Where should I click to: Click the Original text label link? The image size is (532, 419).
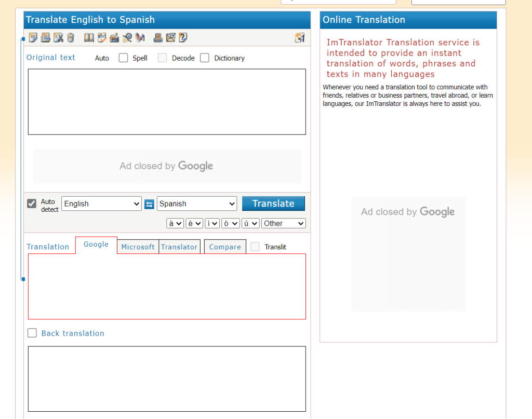click(51, 57)
